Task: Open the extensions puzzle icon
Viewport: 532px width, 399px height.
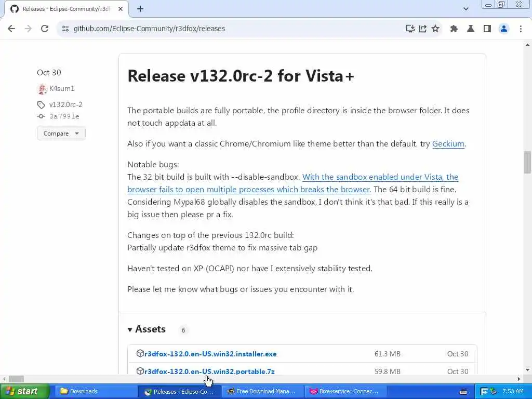Action: tap(454, 29)
